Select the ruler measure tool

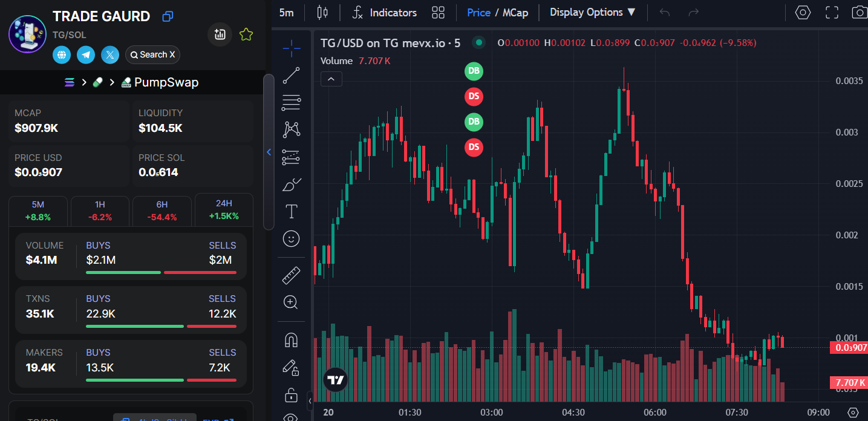click(291, 276)
